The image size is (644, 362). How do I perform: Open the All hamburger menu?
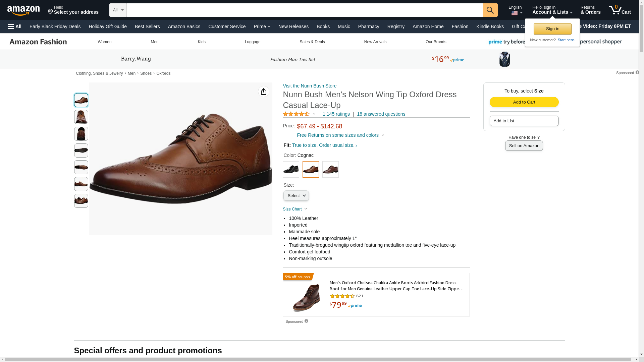15,26
